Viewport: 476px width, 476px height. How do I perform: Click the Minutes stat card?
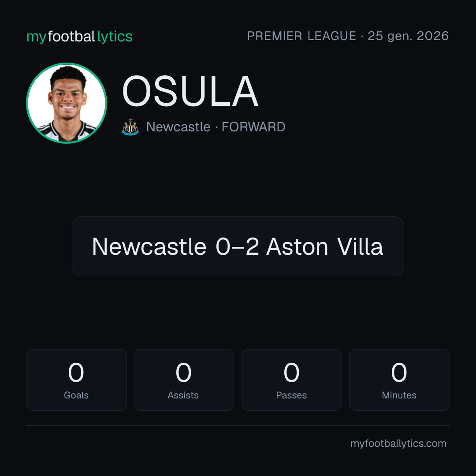pyautogui.click(x=399, y=380)
